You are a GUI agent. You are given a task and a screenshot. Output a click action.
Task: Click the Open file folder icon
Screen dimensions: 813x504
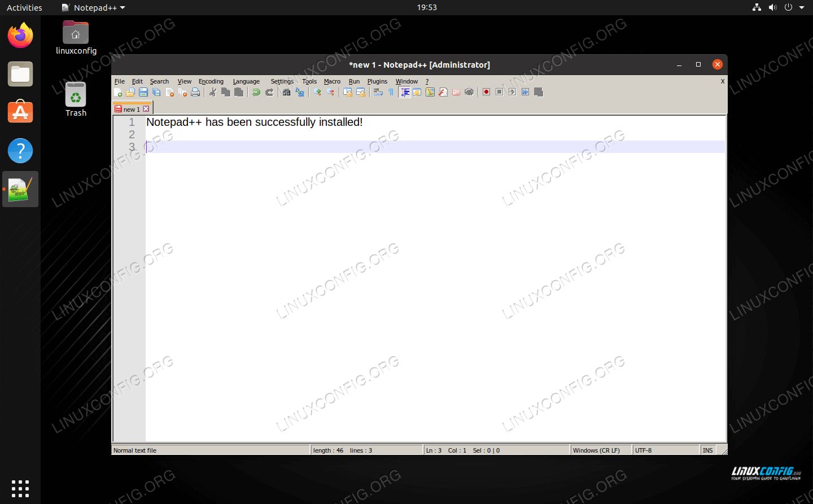tap(130, 92)
